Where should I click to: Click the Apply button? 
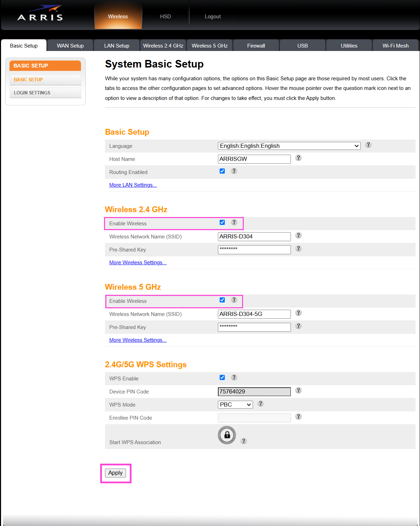click(x=115, y=473)
